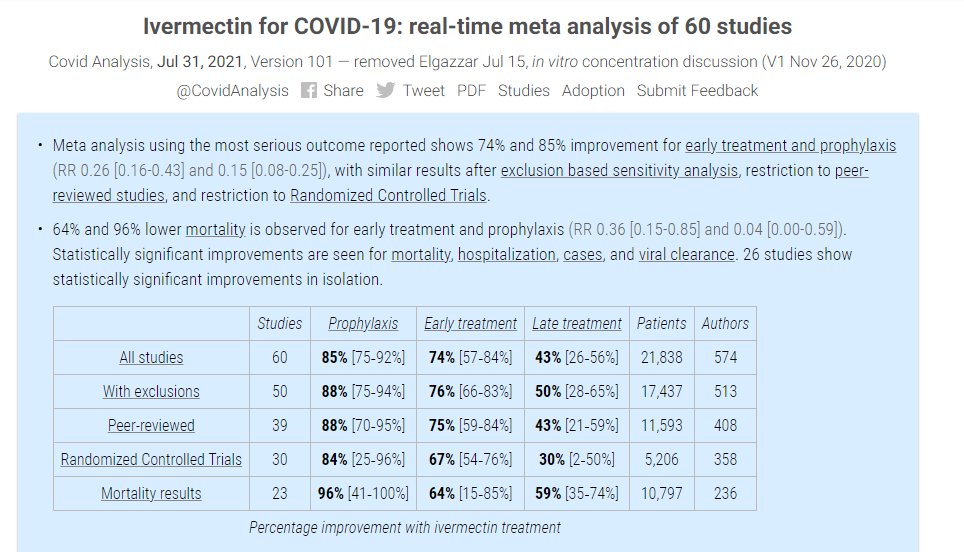
Task: Click the With exclusions row link
Action: [x=151, y=391]
